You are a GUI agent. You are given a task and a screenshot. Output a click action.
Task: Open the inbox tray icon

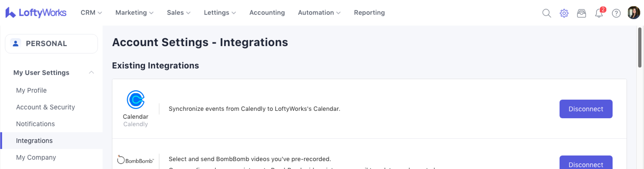pos(581,13)
